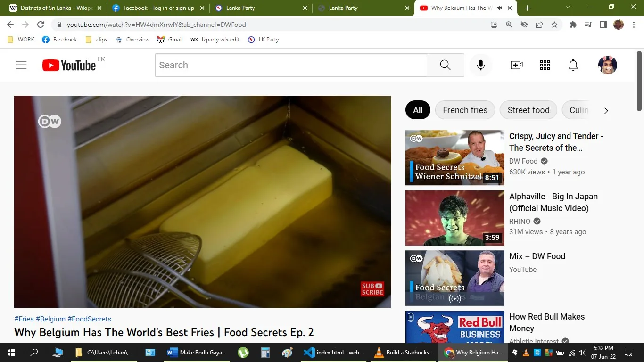Click the YouTube logo
This screenshot has width=644, height=362.
[x=70, y=65]
